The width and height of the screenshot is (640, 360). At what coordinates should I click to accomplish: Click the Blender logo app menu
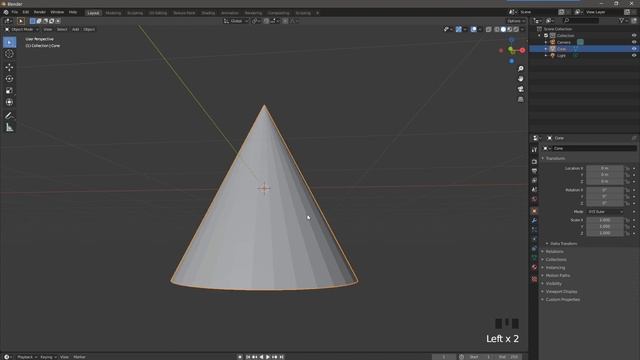[x=6, y=12]
